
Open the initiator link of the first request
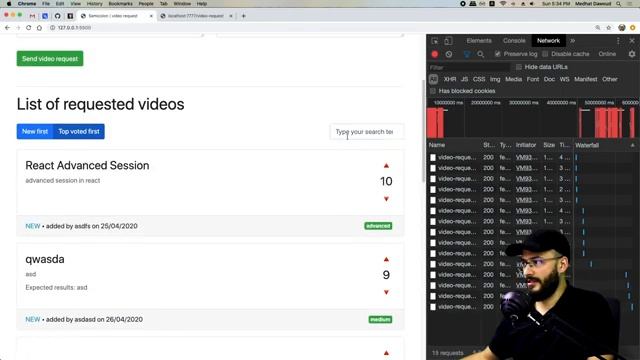coord(526,157)
